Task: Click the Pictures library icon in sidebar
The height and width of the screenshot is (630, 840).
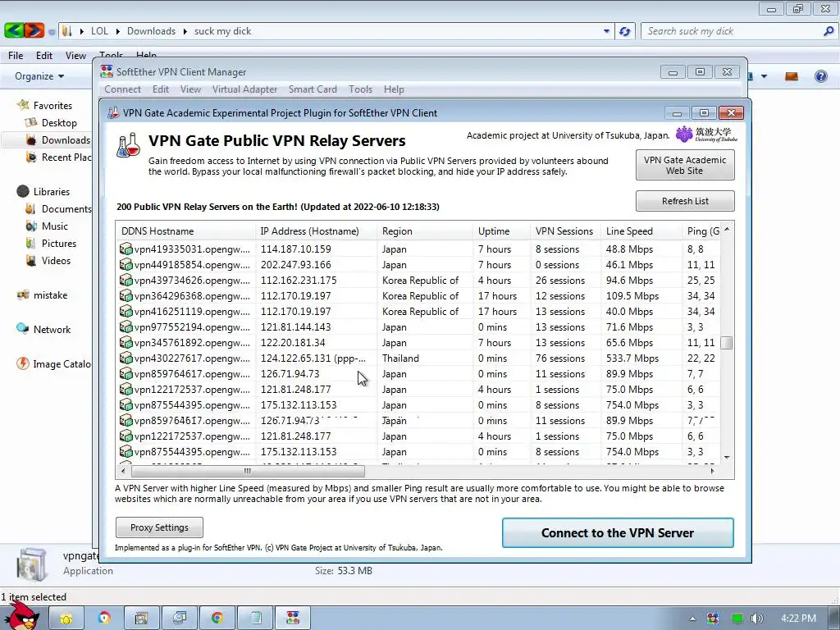Action: click(x=31, y=243)
